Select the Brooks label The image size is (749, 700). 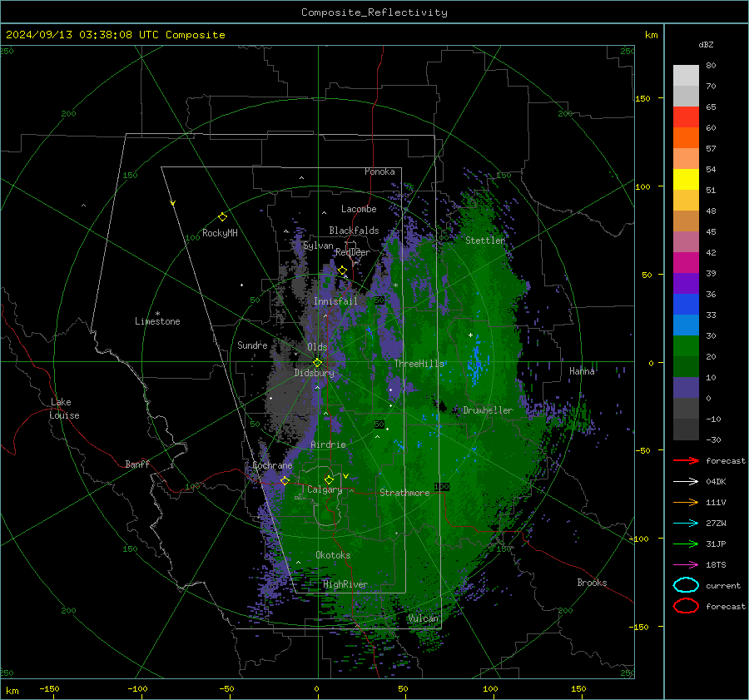[592, 583]
